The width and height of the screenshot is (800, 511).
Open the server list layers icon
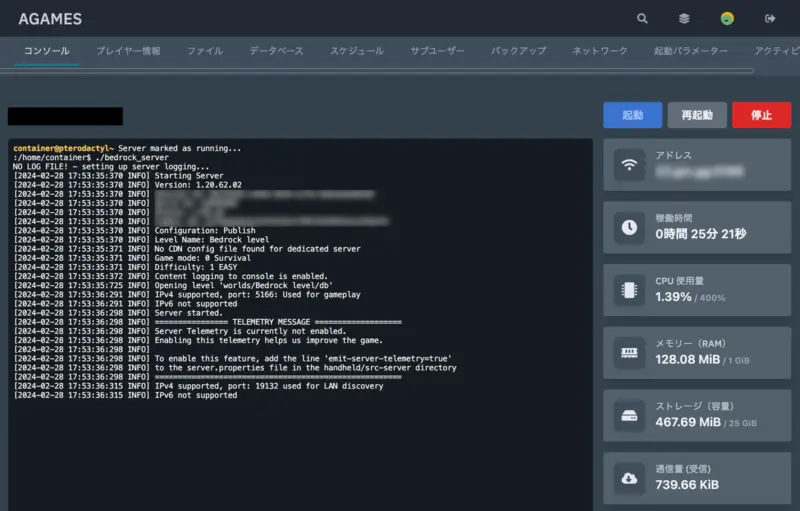click(684, 18)
